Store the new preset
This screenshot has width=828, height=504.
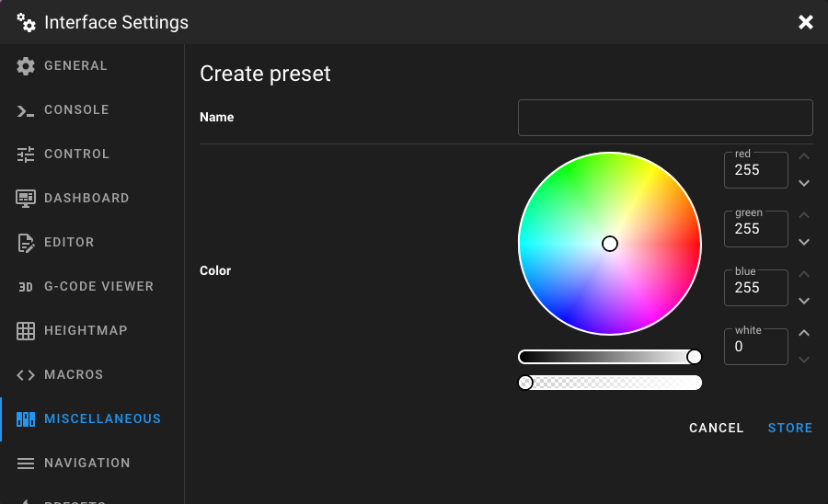pyautogui.click(x=790, y=428)
